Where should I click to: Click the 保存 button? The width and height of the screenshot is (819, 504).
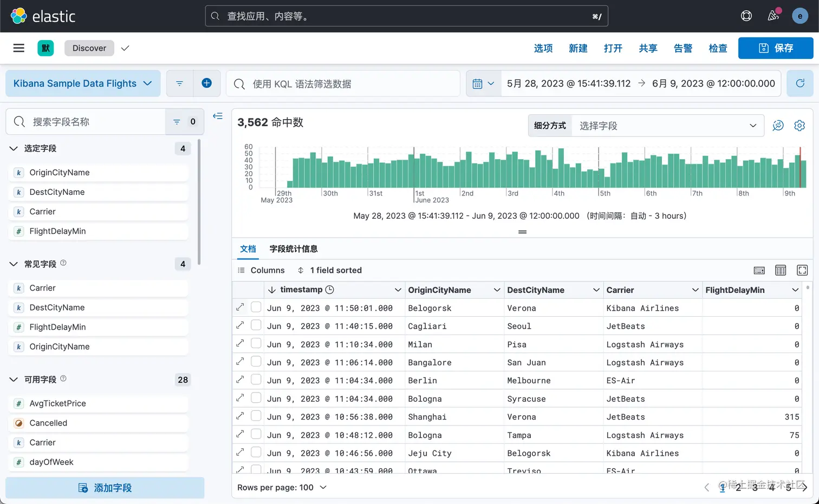pyautogui.click(x=776, y=48)
